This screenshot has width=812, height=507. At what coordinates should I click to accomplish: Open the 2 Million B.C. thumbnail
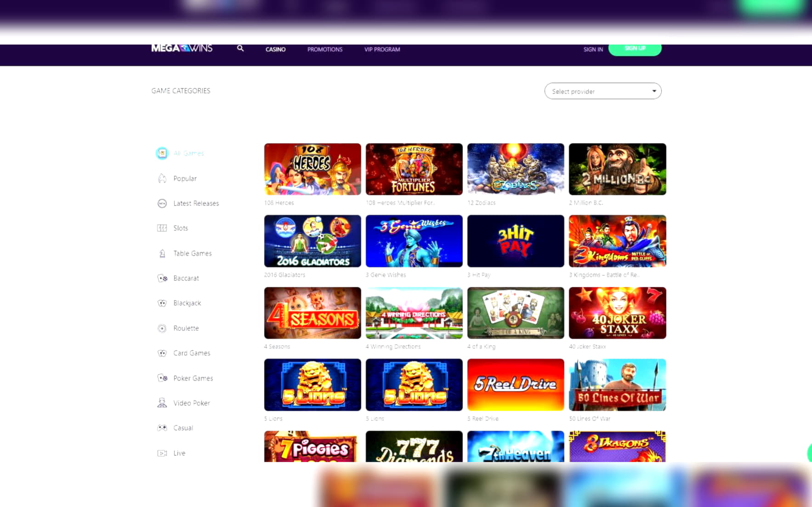coord(618,169)
